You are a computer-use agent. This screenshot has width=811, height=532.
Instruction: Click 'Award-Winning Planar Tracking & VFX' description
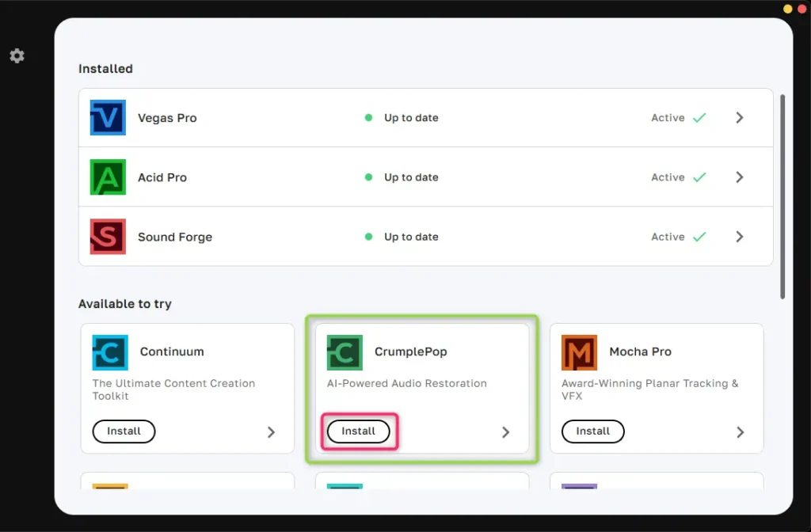[x=649, y=389]
